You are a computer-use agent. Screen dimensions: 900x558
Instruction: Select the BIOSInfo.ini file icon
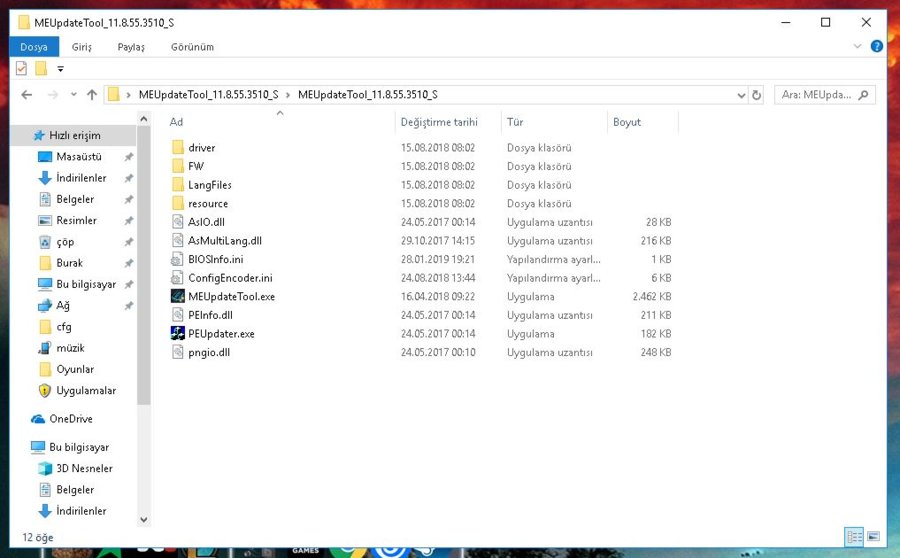tap(177, 259)
